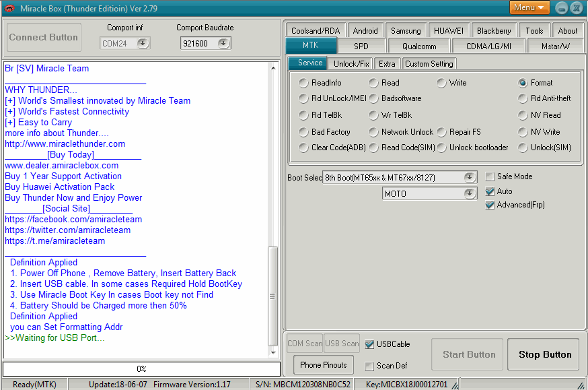Switch to the Android tab
This screenshot has width=588, height=390.
(365, 31)
